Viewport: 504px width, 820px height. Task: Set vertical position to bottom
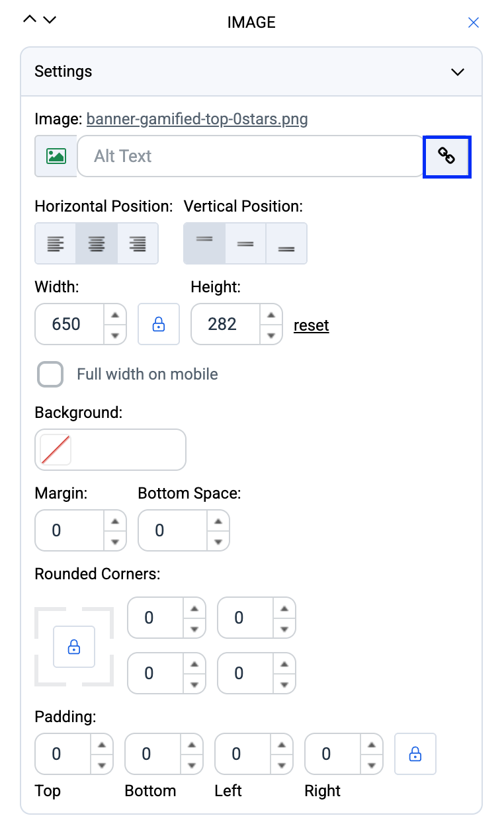(286, 243)
